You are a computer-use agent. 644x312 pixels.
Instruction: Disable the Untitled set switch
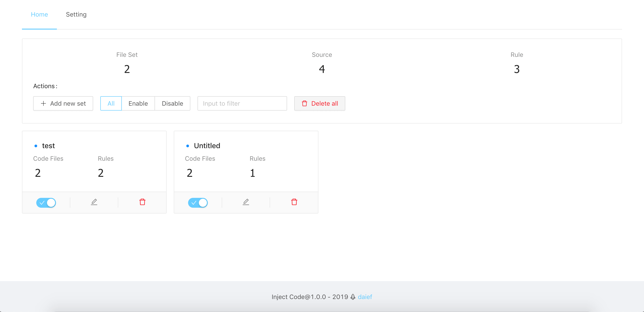pos(198,203)
